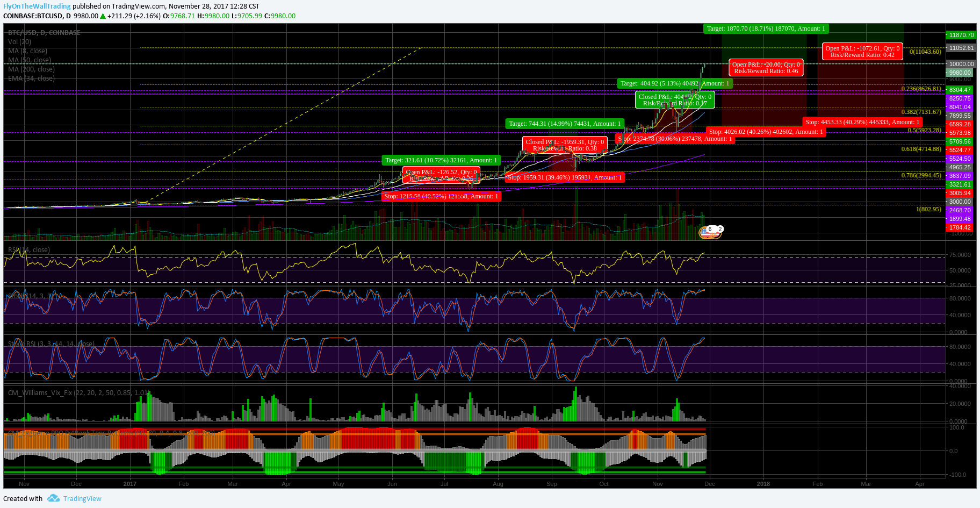
Task: Click the 2017 label on the time axis
Action: [130, 484]
